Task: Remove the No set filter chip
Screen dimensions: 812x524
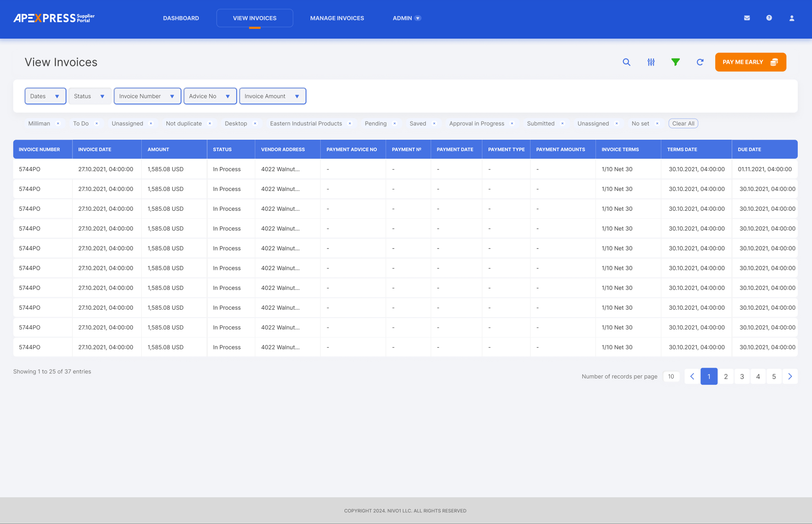Action: [657, 124]
